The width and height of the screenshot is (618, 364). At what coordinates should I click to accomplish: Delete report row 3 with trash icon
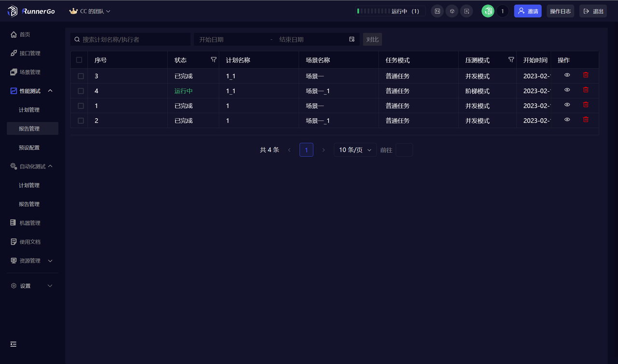pos(586,75)
